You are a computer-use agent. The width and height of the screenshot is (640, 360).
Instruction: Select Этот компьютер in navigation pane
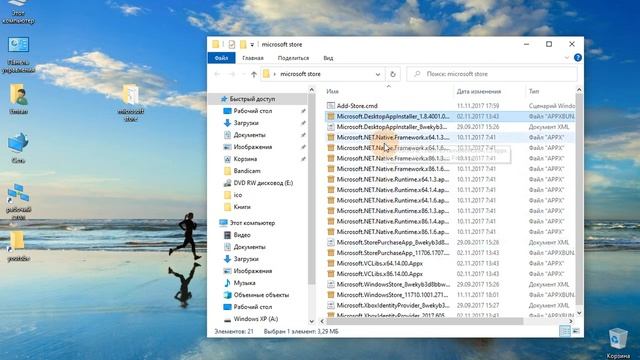pyautogui.click(x=252, y=223)
